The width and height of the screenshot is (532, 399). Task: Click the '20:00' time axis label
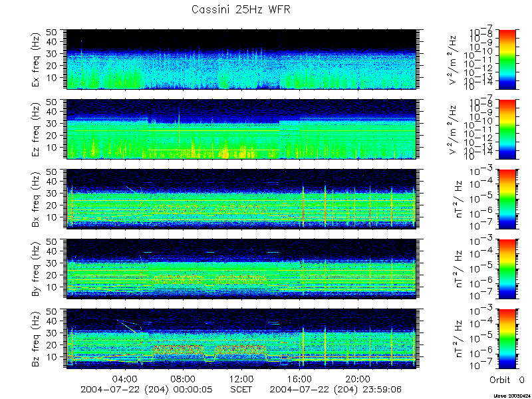tap(358, 378)
